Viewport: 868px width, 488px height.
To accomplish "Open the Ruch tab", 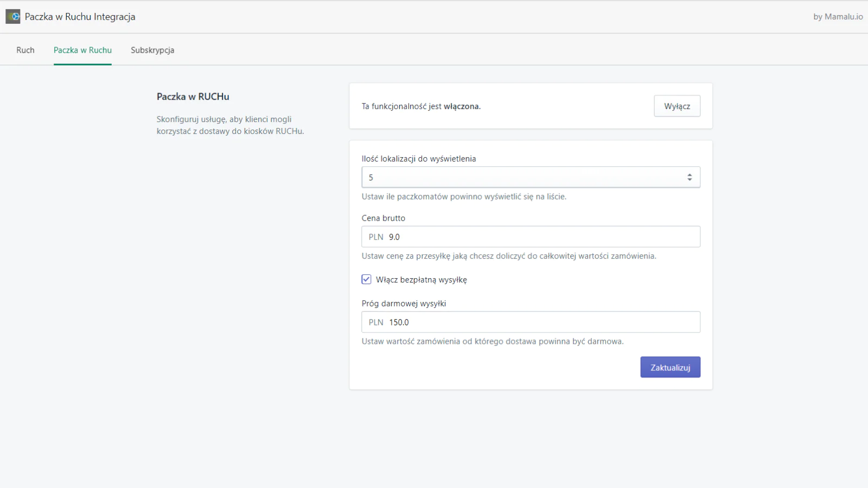I will (x=25, y=50).
